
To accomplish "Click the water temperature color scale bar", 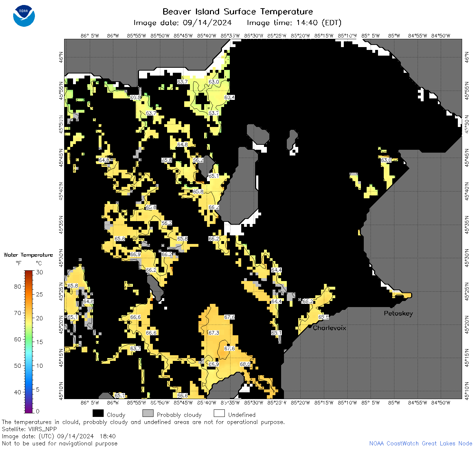I will coord(29,342).
